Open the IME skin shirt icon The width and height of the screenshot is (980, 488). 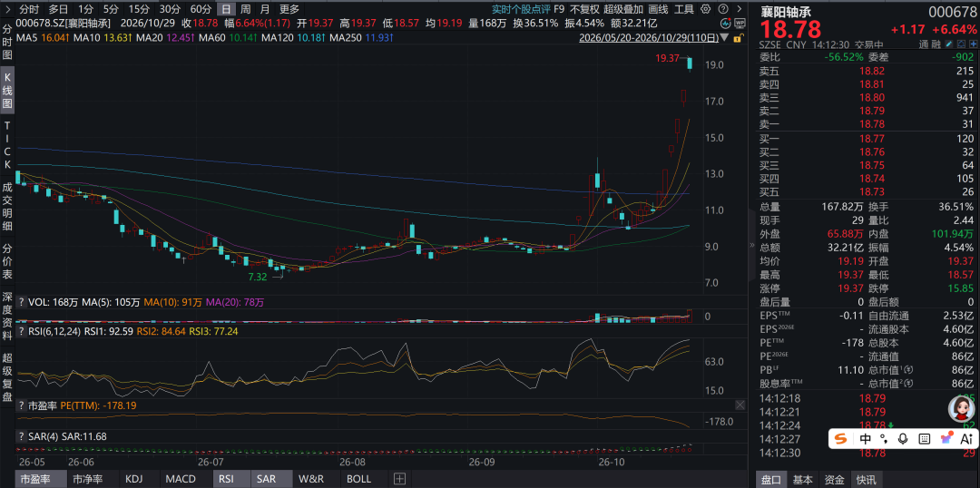pos(946,439)
